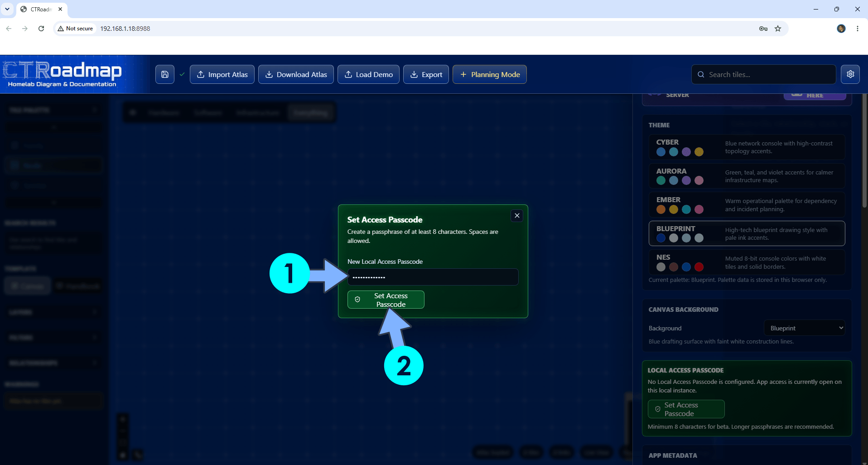Click NES theme's red swatch

[x=699, y=267]
